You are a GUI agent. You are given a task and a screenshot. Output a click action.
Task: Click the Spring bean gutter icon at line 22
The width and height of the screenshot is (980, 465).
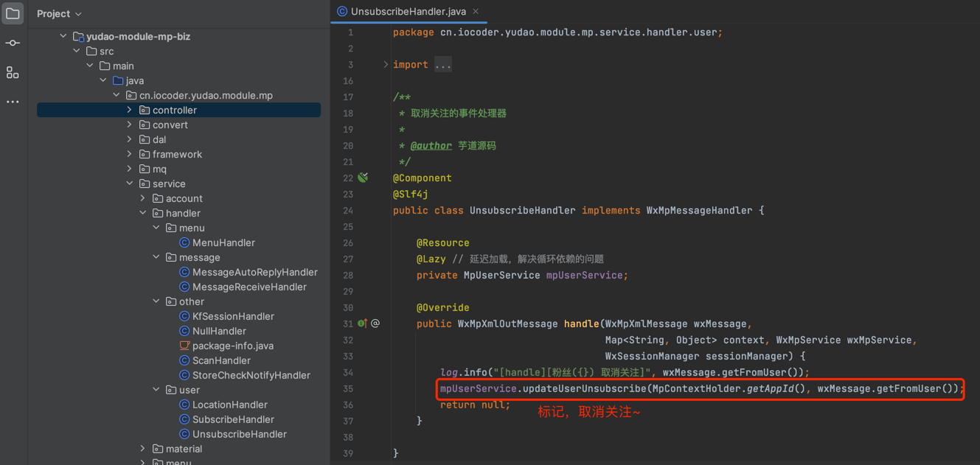tap(363, 178)
